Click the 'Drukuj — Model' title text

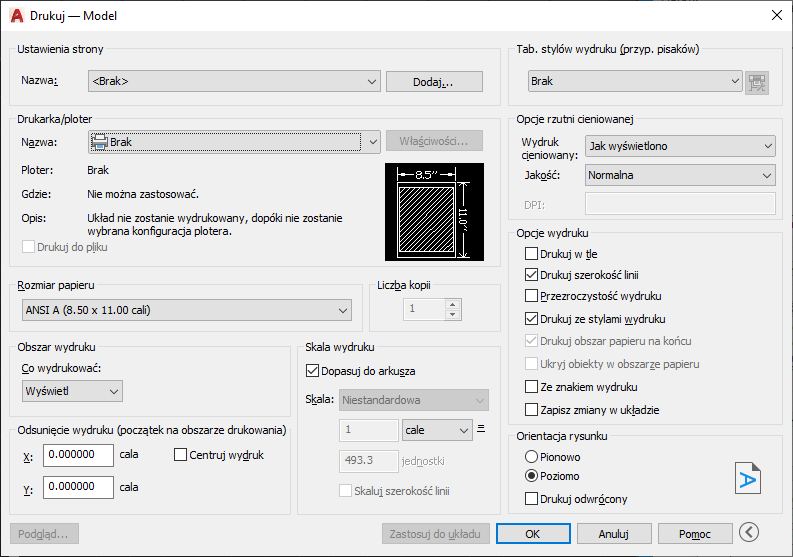[x=73, y=16]
